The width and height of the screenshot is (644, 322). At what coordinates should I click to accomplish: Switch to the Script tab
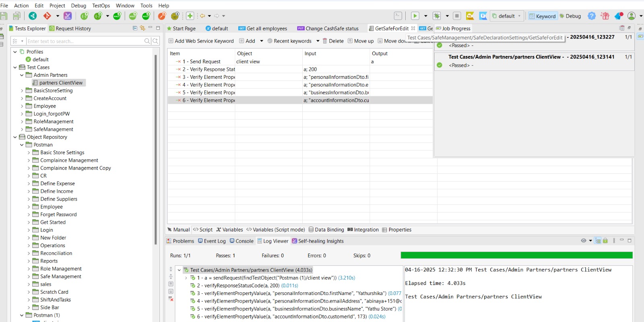click(x=203, y=230)
